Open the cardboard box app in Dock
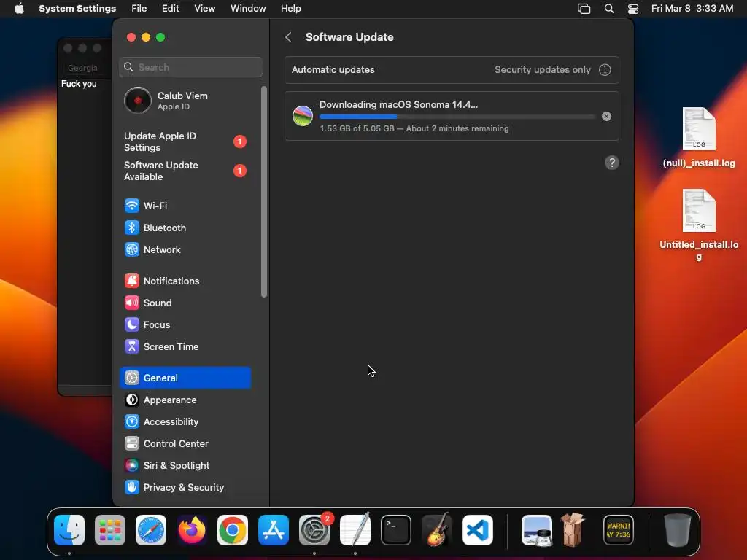747x560 pixels. tap(573, 530)
